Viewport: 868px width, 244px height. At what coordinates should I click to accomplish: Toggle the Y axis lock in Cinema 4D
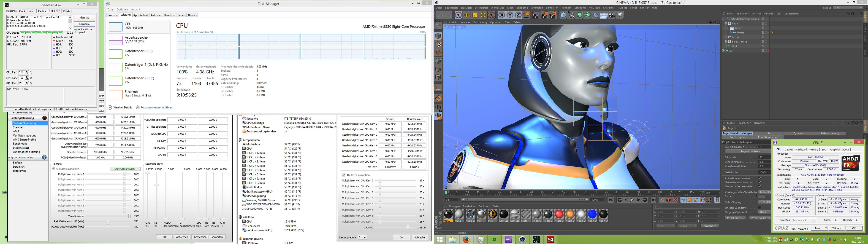click(510, 15)
